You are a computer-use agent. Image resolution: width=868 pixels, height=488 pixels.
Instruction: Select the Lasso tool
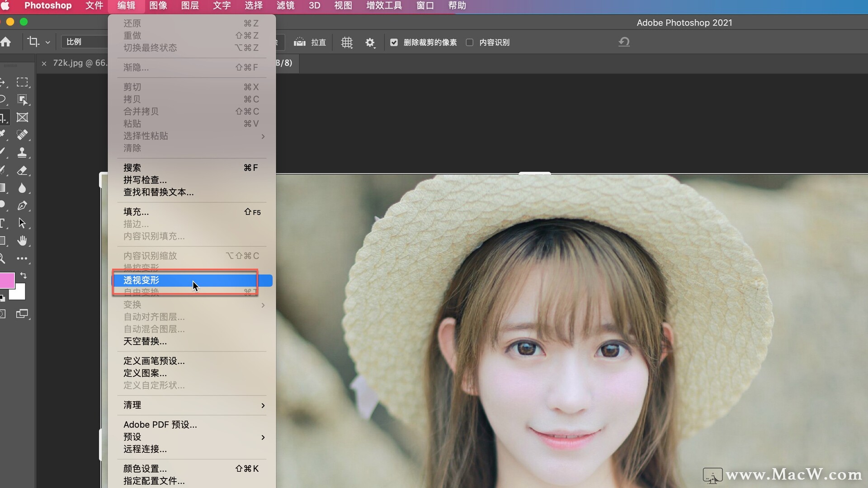tap(5, 99)
